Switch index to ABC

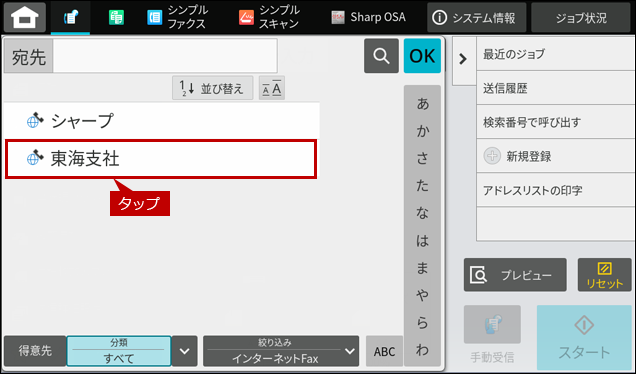coord(384,351)
